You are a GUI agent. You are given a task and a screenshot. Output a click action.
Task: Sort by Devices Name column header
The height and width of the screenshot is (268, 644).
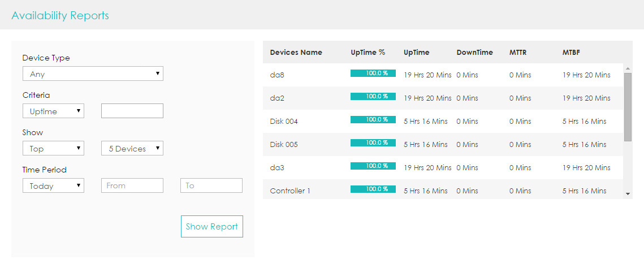tap(296, 53)
